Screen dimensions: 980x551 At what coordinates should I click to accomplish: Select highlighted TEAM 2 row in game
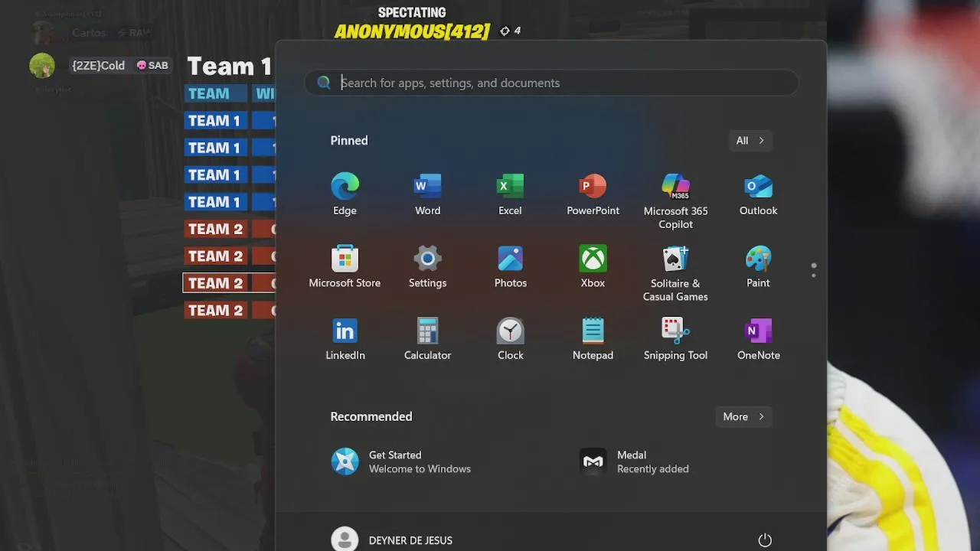pos(229,283)
